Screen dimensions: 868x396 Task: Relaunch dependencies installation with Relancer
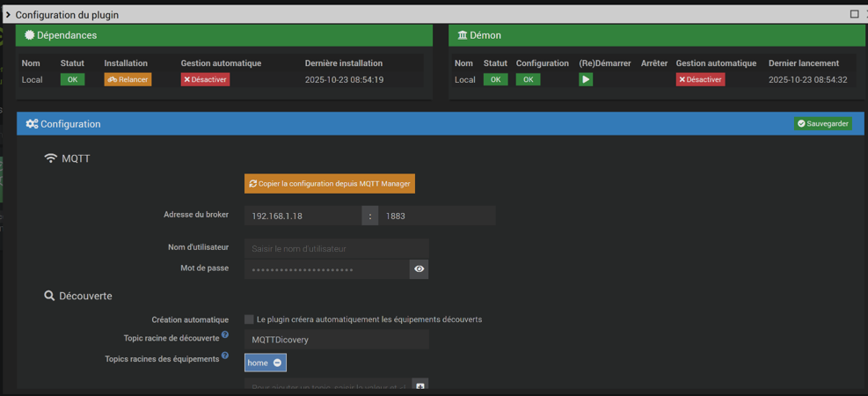pyautogui.click(x=128, y=79)
